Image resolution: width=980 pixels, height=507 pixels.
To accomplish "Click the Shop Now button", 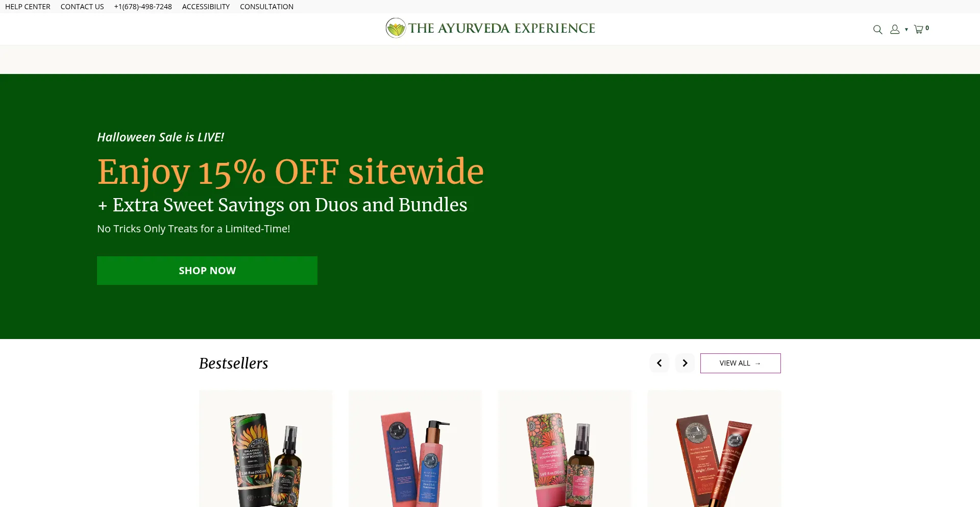I will [207, 271].
